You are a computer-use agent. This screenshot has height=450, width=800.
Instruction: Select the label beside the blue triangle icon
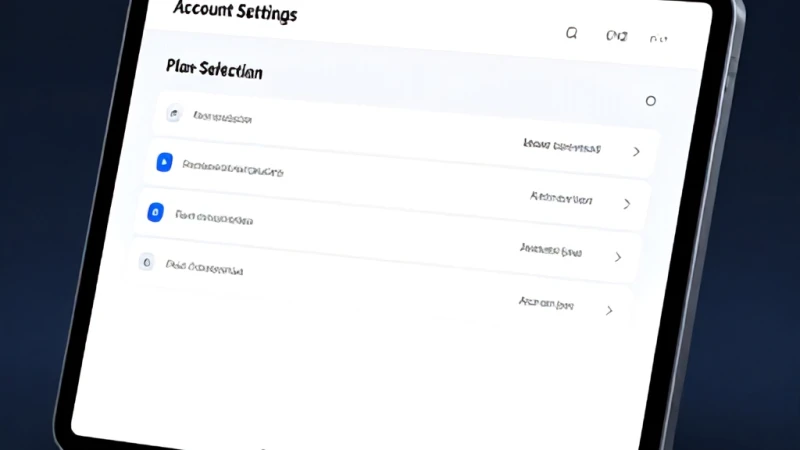pos(233,168)
